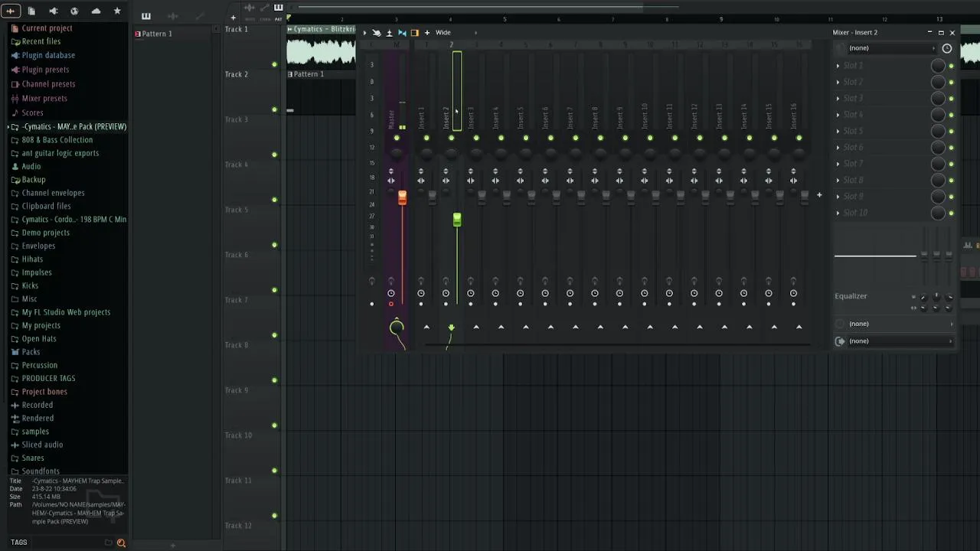Viewport: 980px width, 551px height.
Task: Disable Slot 4 effect LED
Action: 952,115
